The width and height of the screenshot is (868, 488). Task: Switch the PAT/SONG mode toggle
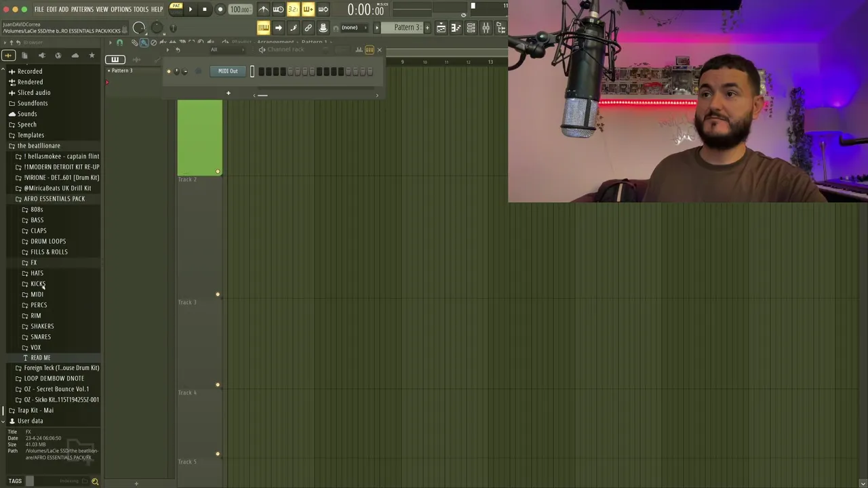(176, 9)
